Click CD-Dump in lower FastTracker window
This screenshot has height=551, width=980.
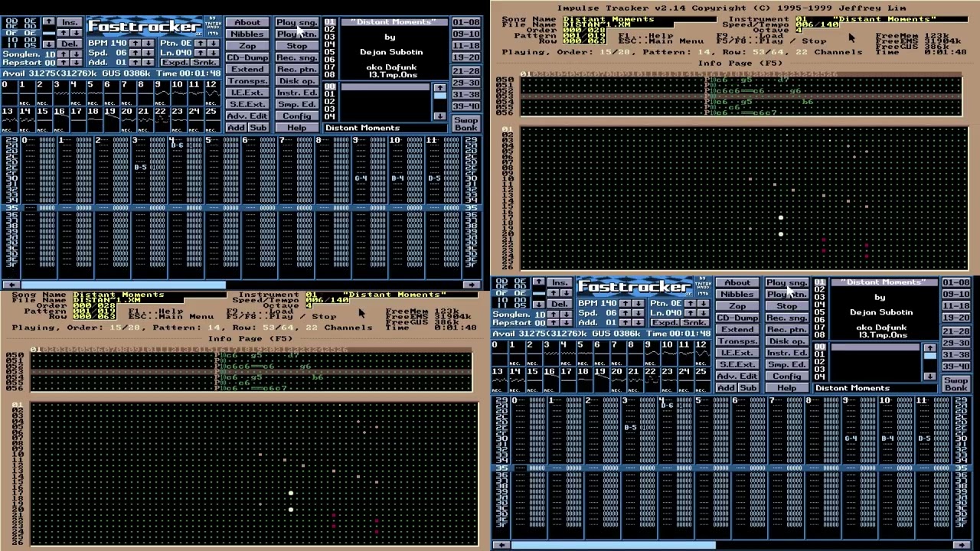pos(737,318)
